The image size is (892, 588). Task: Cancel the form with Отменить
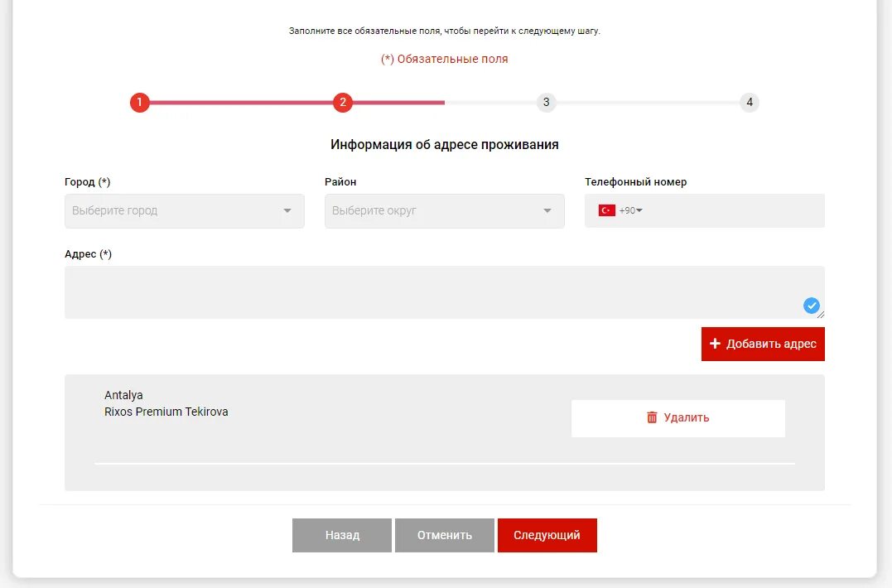pyautogui.click(x=444, y=535)
